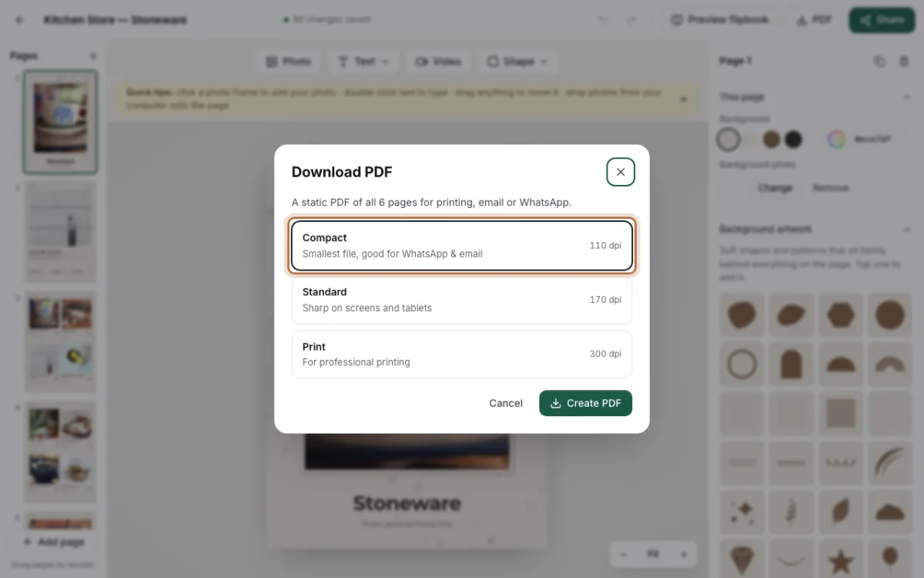Select page 2 thumbnail
Screen dimensions: 924x578
tap(60, 232)
